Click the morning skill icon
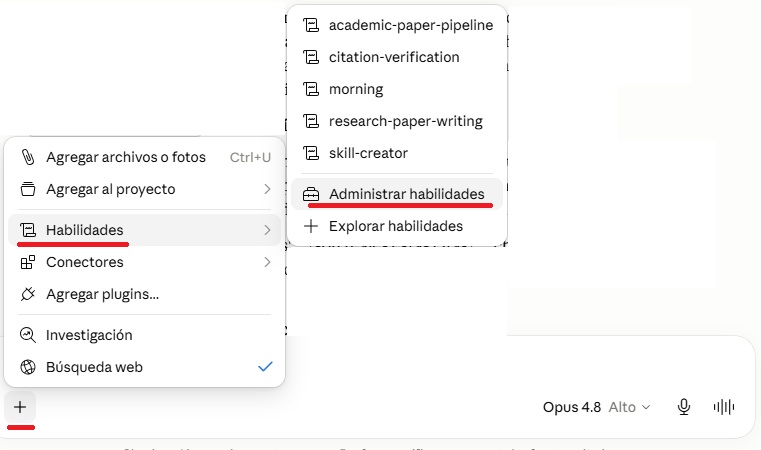761x450 pixels. pyautogui.click(x=311, y=89)
